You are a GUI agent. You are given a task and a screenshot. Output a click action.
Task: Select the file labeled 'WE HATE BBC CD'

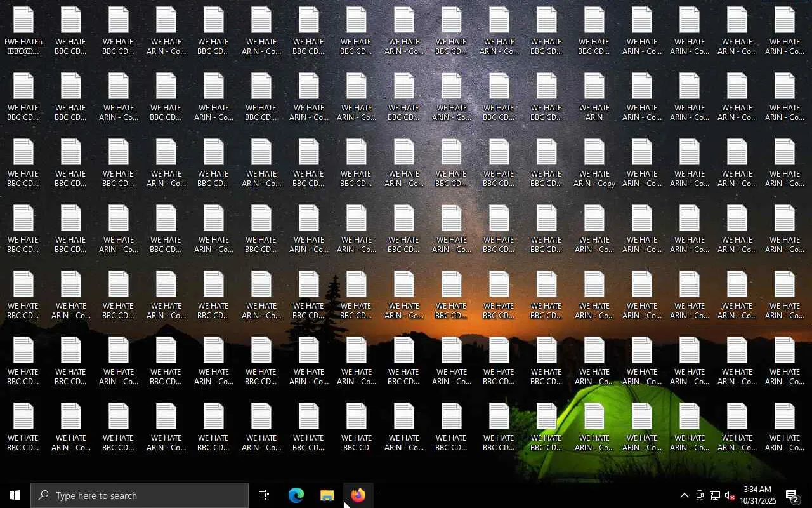[x=357, y=427]
